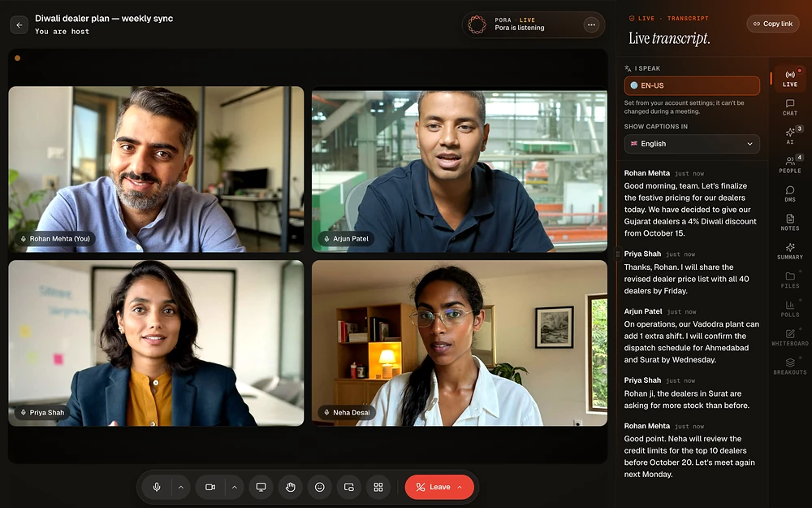Expand camera options chevron

(234, 487)
